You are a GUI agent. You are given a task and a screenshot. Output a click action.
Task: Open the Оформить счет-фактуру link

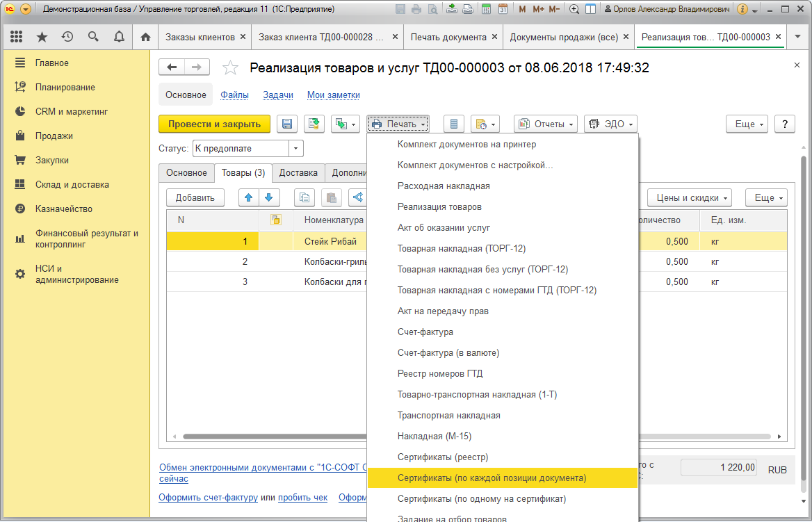tap(208, 498)
